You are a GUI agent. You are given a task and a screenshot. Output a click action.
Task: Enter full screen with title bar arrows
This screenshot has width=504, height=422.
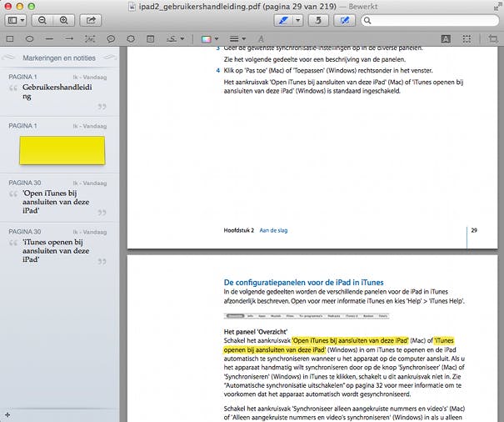click(497, 7)
